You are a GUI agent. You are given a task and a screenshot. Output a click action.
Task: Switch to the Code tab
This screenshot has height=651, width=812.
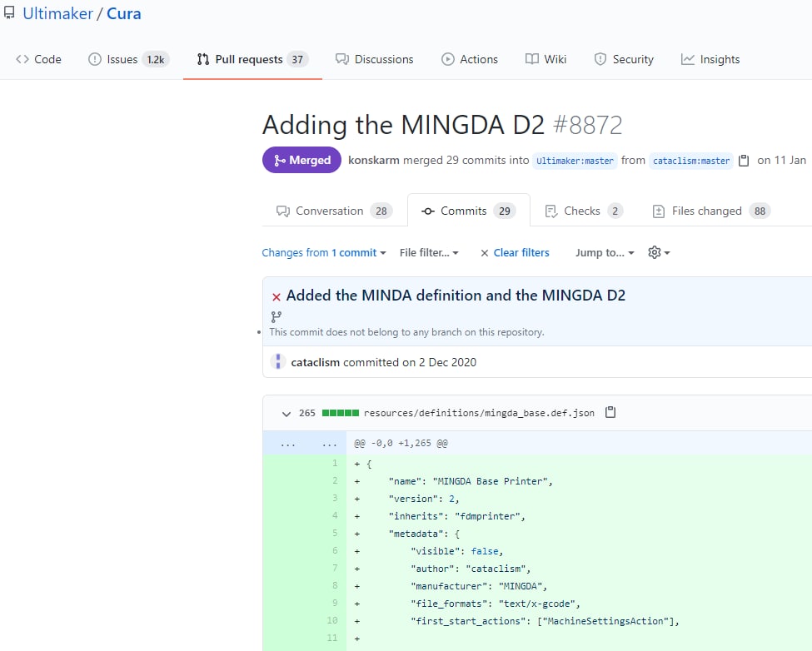[x=39, y=59]
